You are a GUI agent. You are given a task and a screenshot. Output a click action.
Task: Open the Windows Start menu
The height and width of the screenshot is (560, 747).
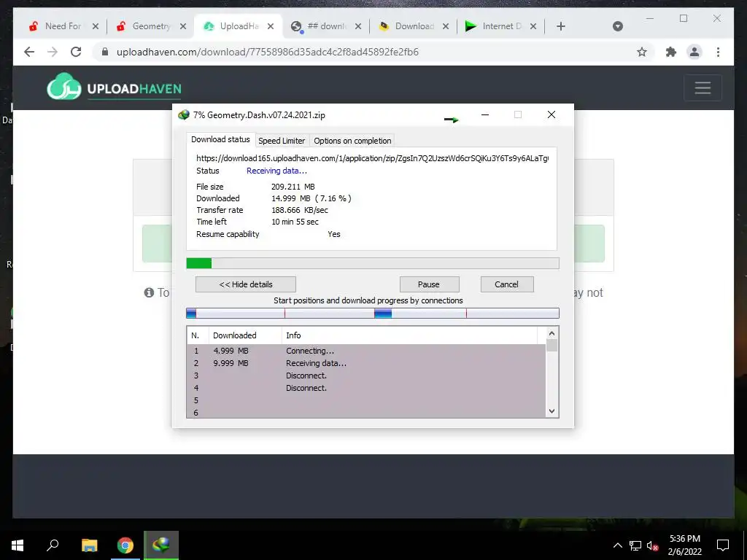coord(18,545)
